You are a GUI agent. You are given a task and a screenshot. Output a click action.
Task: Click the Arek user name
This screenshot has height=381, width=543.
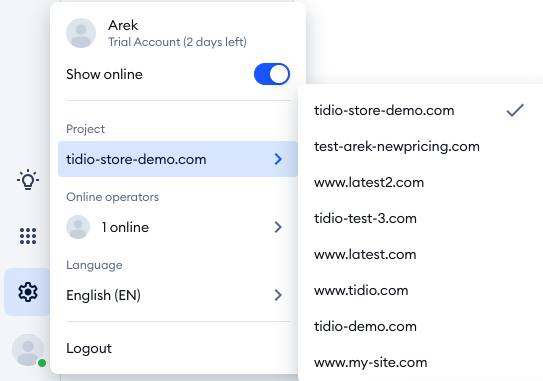click(x=123, y=25)
